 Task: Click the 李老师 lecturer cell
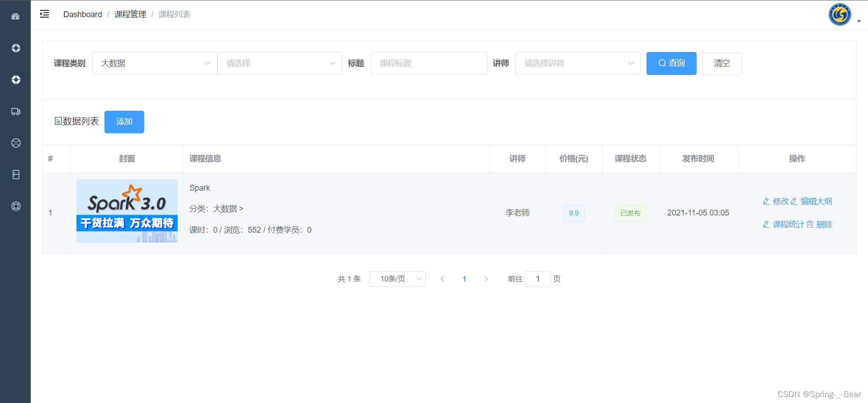pos(518,213)
